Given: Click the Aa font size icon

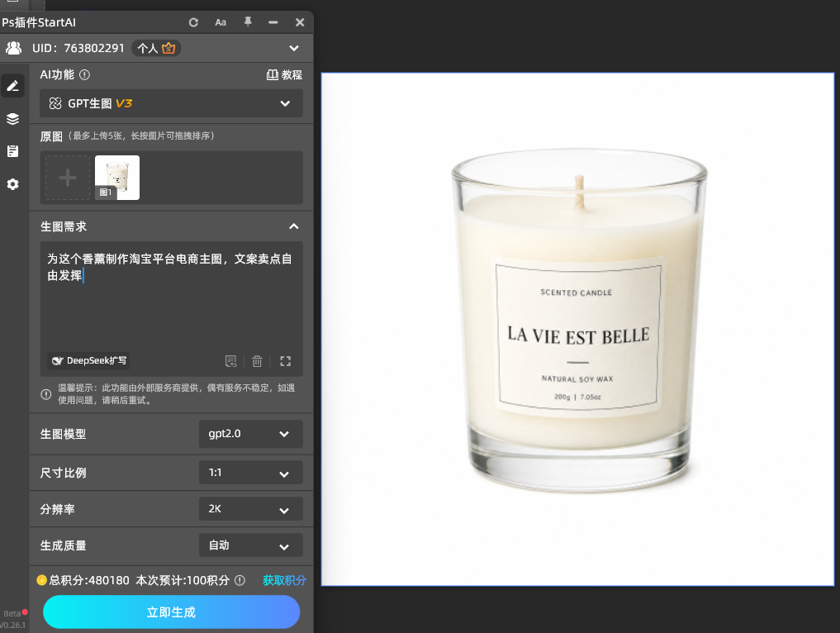Looking at the screenshot, I should pyautogui.click(x=221, y=22).
